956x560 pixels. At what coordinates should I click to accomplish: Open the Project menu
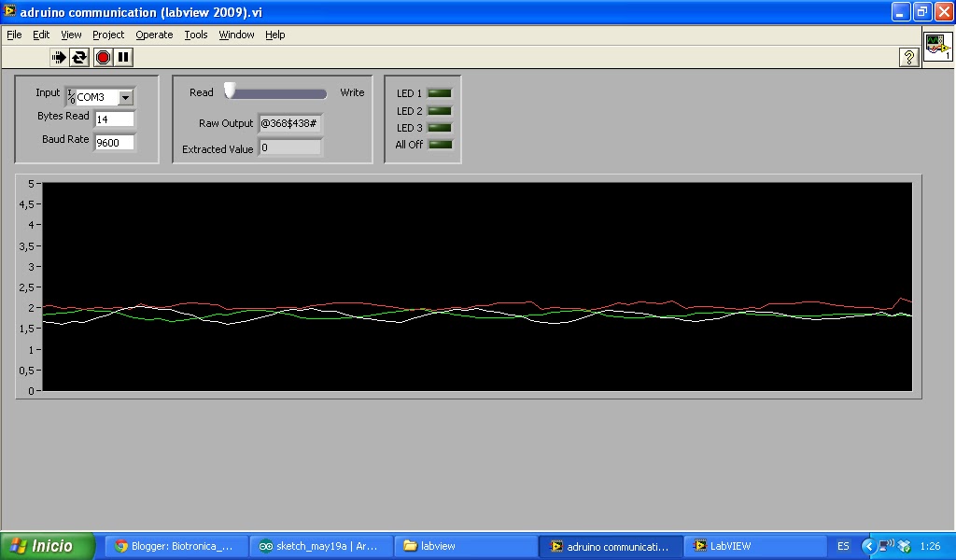108,35
